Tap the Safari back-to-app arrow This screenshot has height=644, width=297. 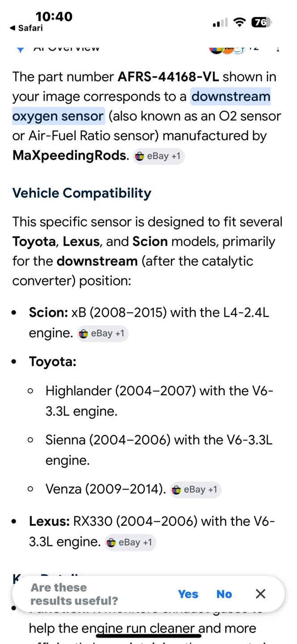(13, 28)
